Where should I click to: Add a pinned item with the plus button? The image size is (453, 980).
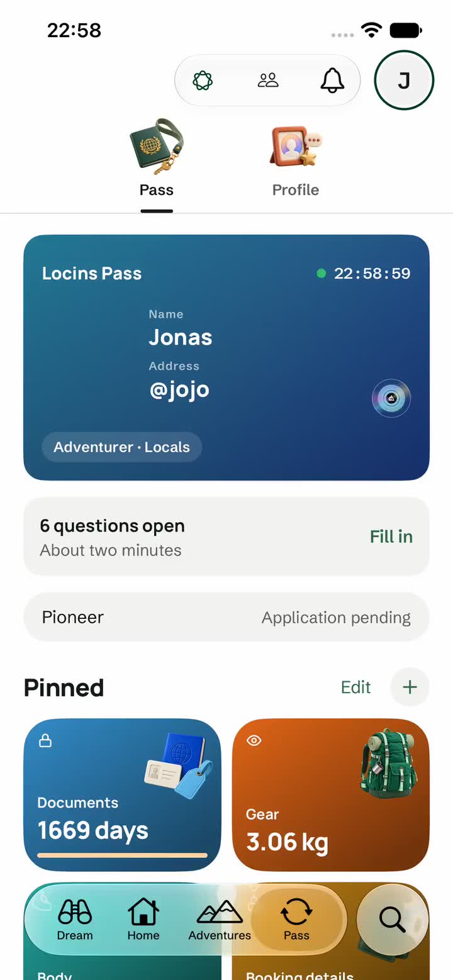pos(410,687)
